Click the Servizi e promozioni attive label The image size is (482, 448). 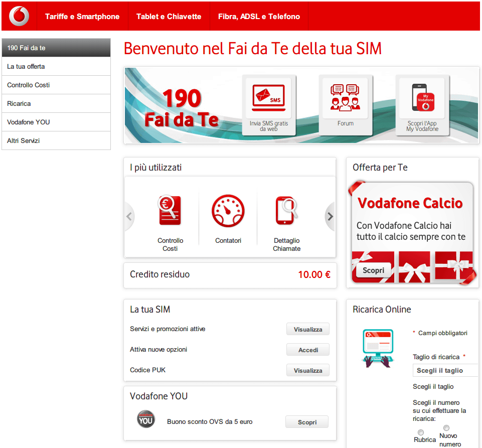coord(168,329)
